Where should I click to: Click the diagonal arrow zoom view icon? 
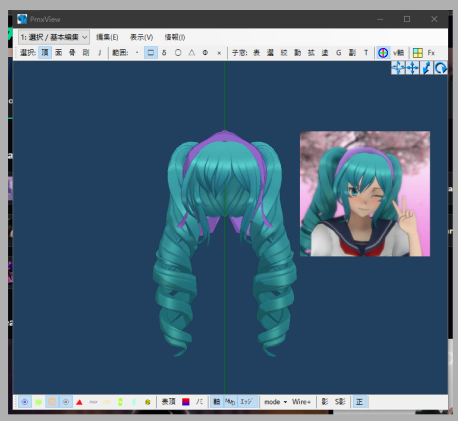[x=426, y=68]
